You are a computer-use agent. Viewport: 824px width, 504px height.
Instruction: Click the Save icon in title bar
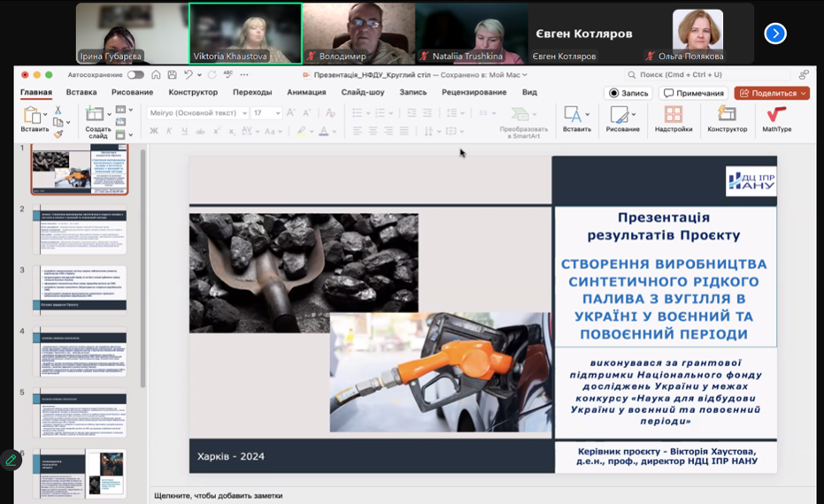click(172, 75)
